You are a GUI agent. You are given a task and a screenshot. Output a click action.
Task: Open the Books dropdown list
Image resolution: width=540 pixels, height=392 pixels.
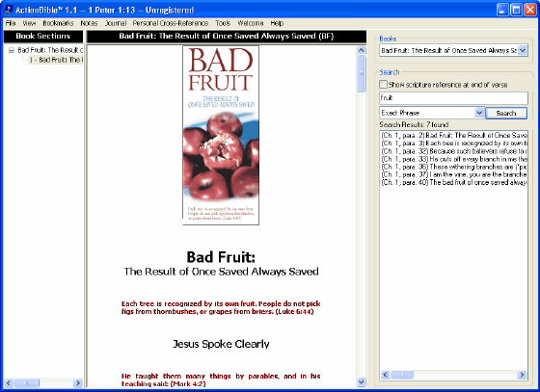[523, 50]
